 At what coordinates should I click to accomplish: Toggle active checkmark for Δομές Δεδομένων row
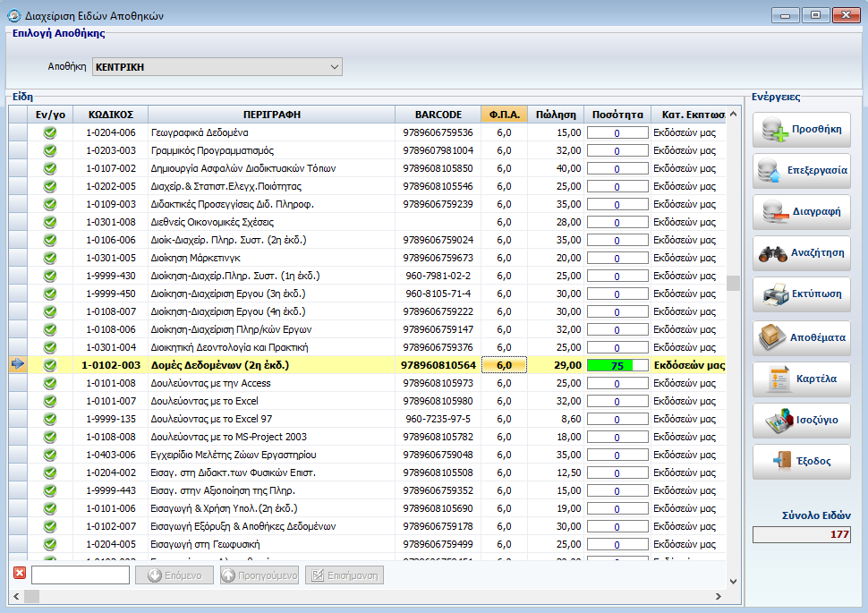pyautogui.click(x=50, y=365)
